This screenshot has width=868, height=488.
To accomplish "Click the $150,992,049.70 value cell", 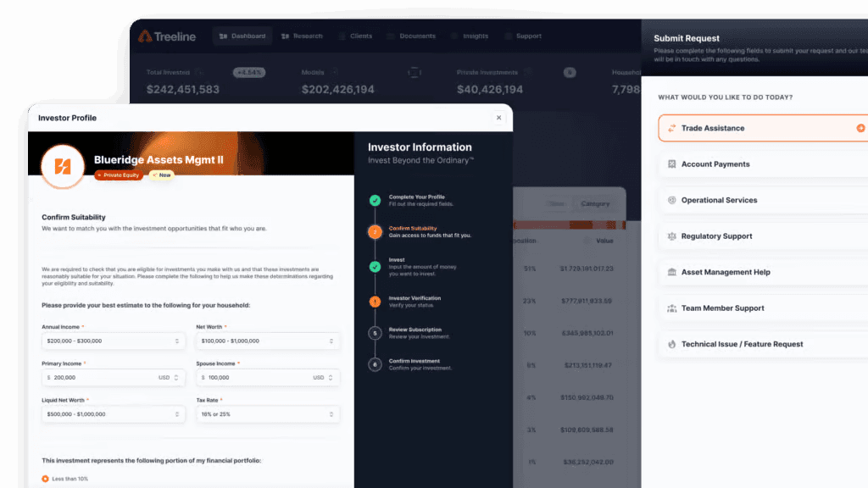I will tap(587, 397).
